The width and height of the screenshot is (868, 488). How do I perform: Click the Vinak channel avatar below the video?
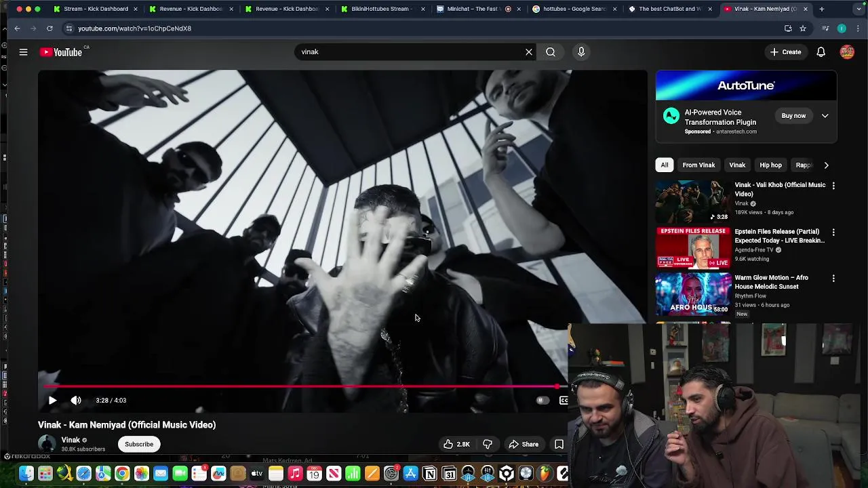47,445
